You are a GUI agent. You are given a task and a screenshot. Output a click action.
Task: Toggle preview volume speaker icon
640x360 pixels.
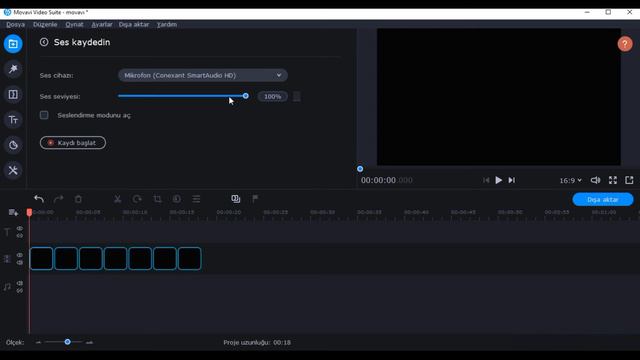[x=595, y=180]
